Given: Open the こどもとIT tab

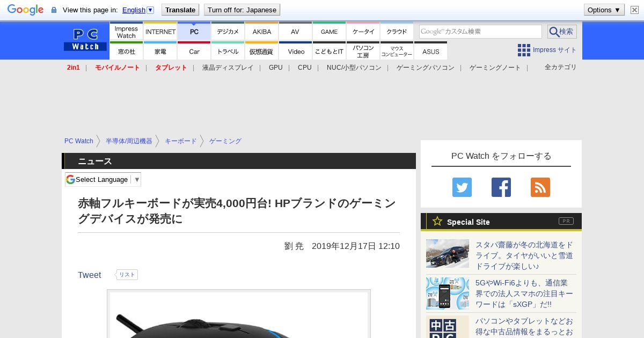Looking at the screenshot, I should click(x=330, y=51).
